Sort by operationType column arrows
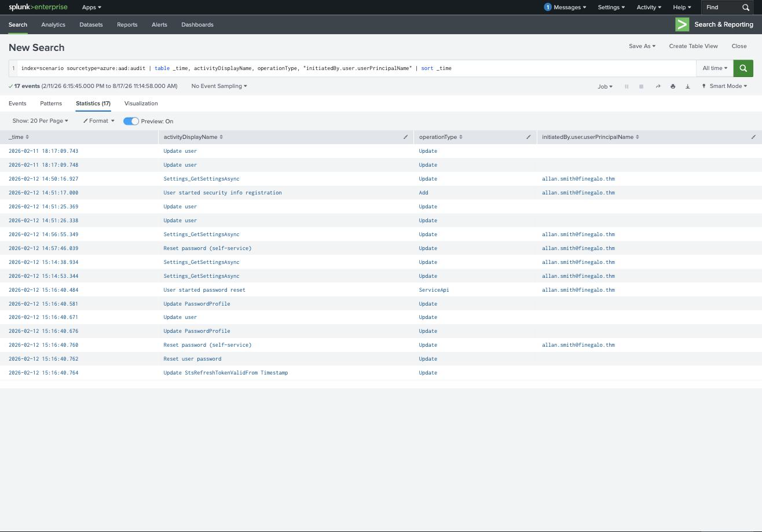The height and width of the screenshot is (532, 762). 461,137
